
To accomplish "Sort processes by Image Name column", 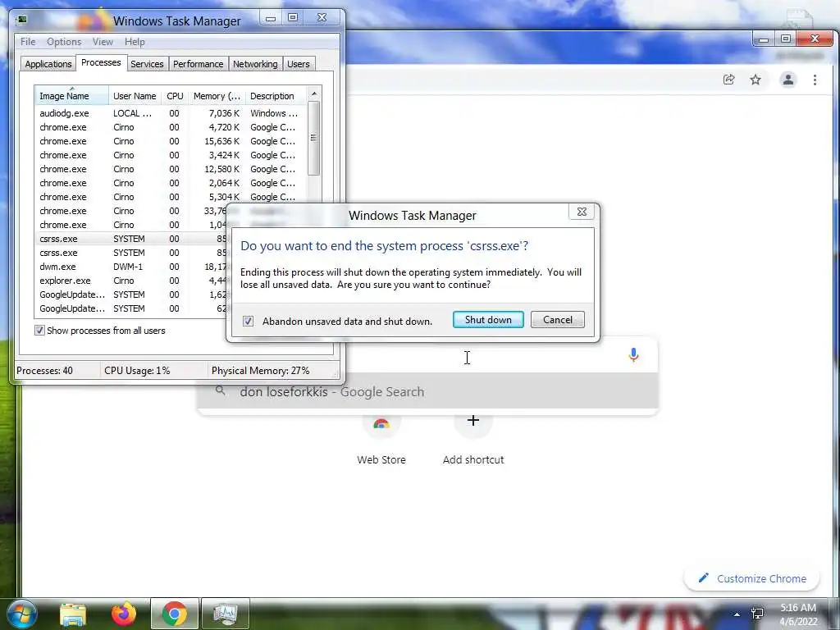I will 71,96.
